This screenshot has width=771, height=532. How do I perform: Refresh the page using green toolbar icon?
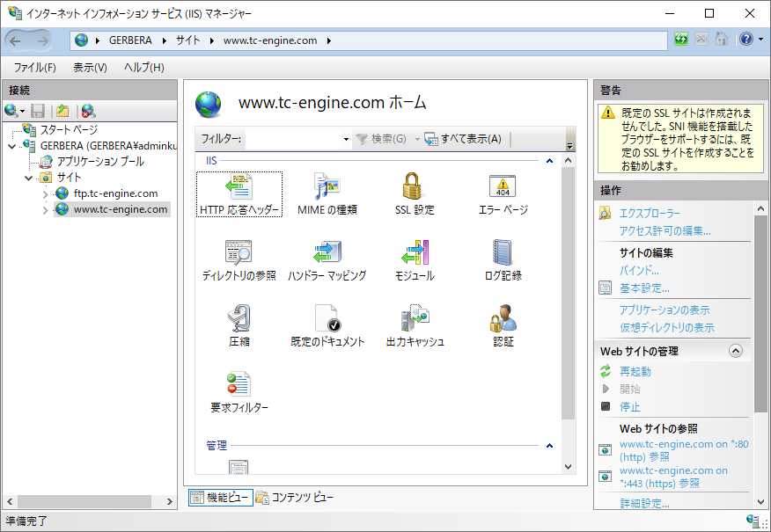coord(681,40)
